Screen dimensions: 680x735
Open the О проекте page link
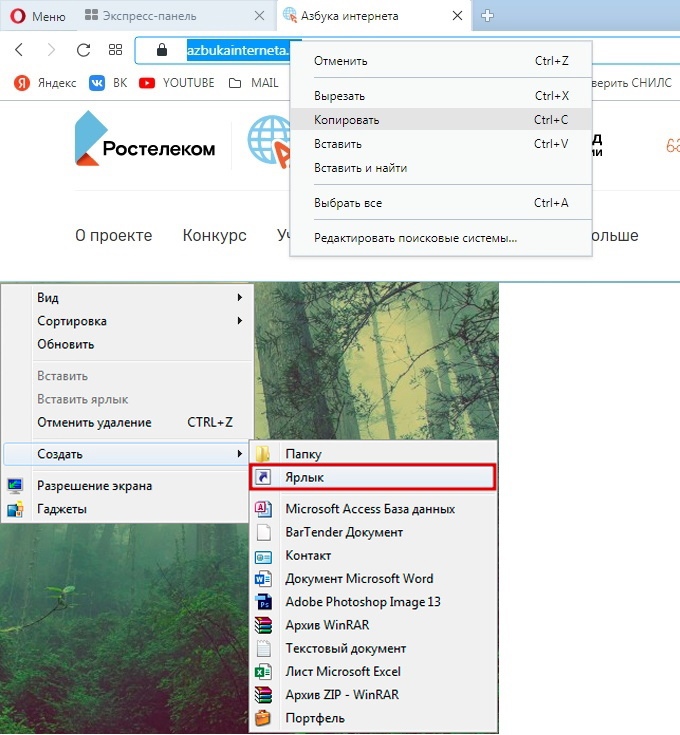click(114, 236)
